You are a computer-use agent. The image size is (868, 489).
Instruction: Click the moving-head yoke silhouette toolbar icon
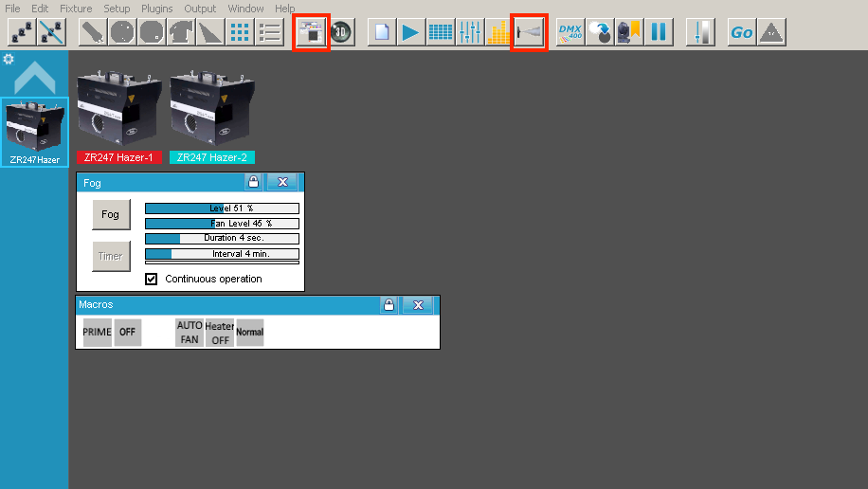coord(181,32)
